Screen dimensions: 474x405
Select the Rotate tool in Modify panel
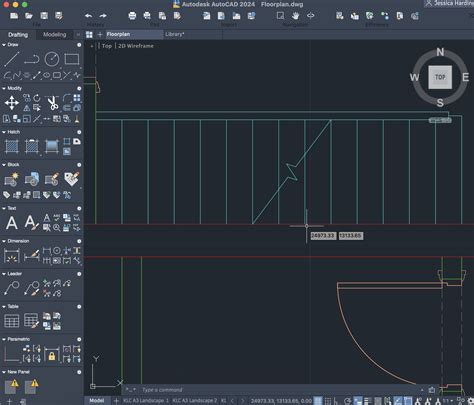point(37,98)
